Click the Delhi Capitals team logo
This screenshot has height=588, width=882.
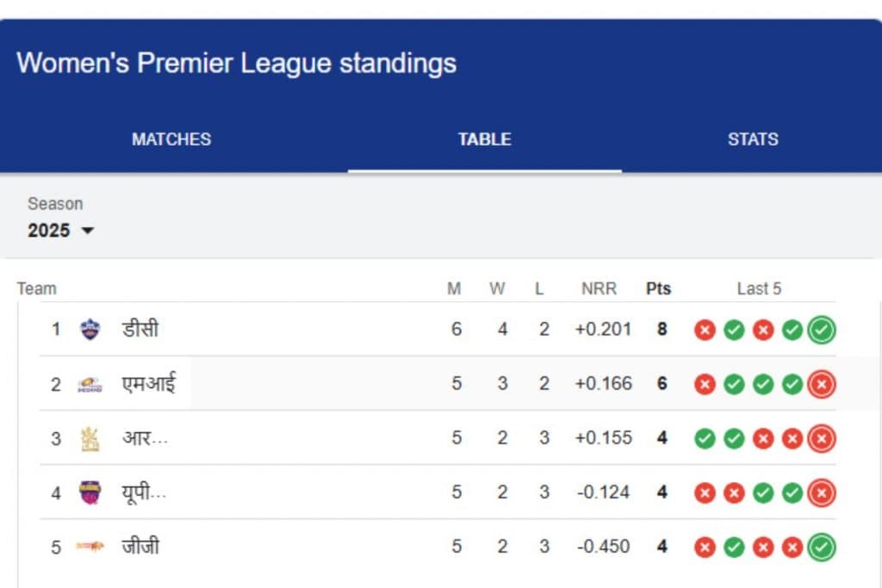pyautogui.click(x=90, y=329)
